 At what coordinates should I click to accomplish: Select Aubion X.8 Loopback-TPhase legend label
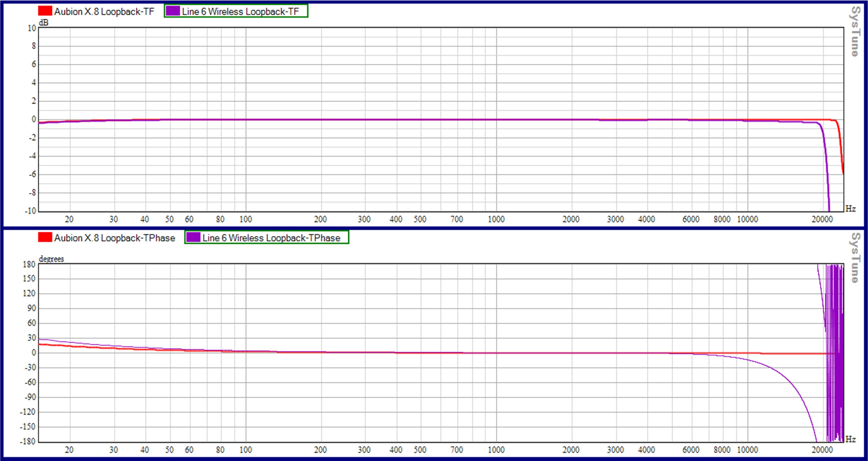pyautogui.click(x=115, y=238)
